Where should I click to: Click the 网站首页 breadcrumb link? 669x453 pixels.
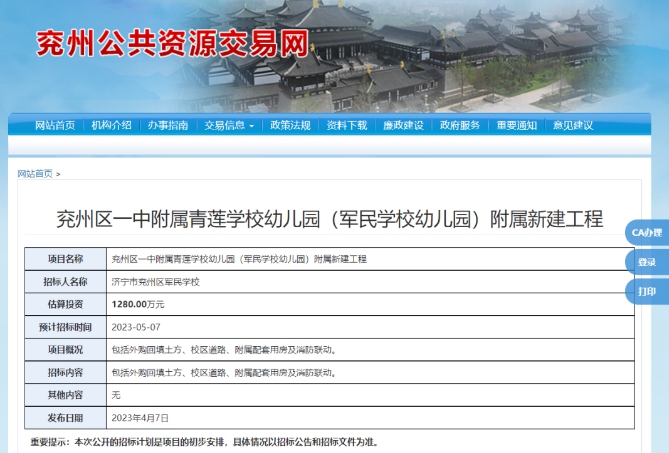(x=35, y=174)
